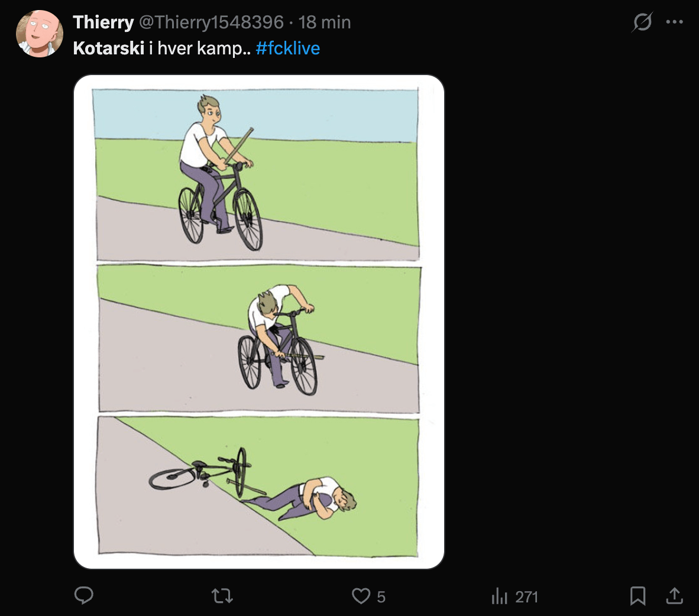Click the @Thierry1548396 handle
The height and width of the screenshot is (616, 699).
[211, 22]
